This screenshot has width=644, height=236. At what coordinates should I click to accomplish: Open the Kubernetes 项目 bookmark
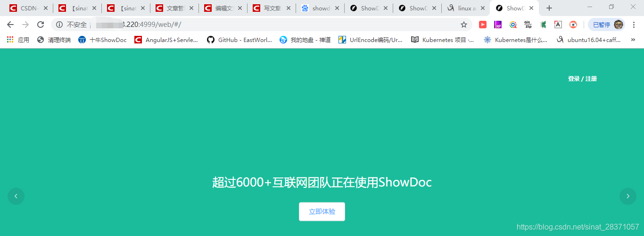[x=443, y=40]
